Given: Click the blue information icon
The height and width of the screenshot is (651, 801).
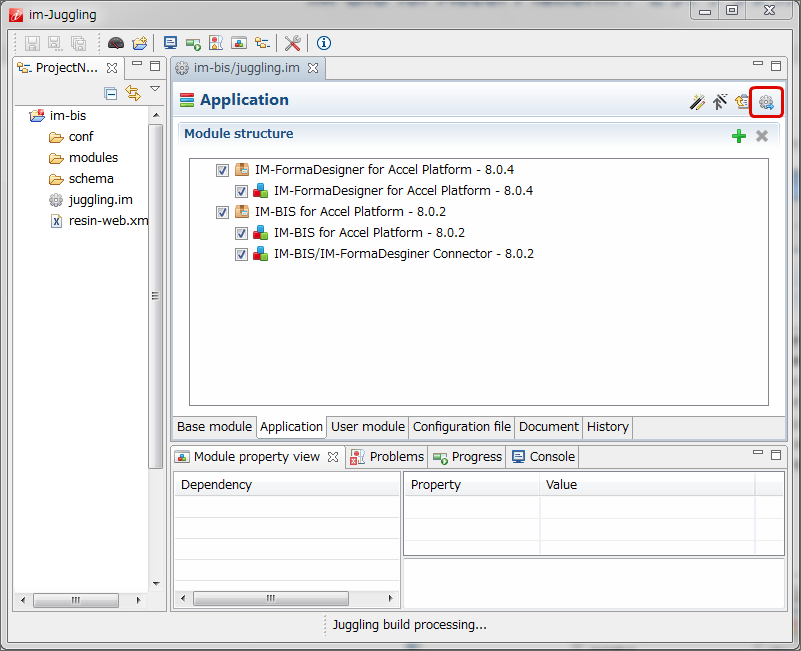Looking at the screenshot, I should [324, 43].
